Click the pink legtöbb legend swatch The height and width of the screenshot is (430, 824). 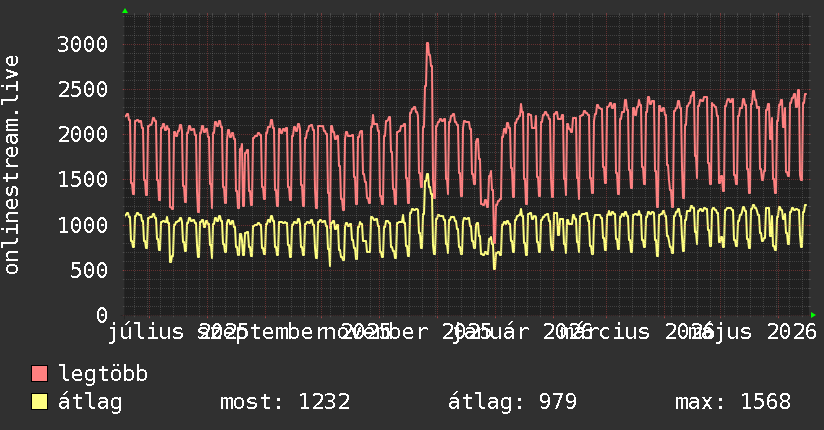(x=39, y=373)
